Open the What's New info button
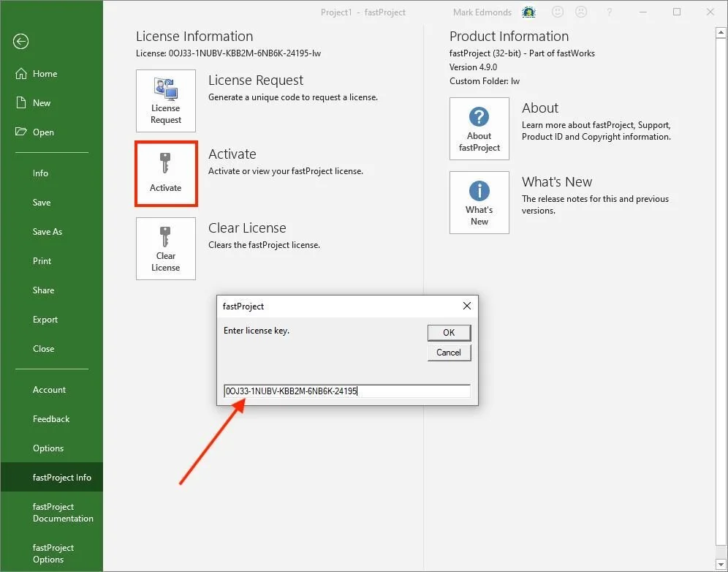Viewport: 728px width, 572px height. tap(479, 203)
